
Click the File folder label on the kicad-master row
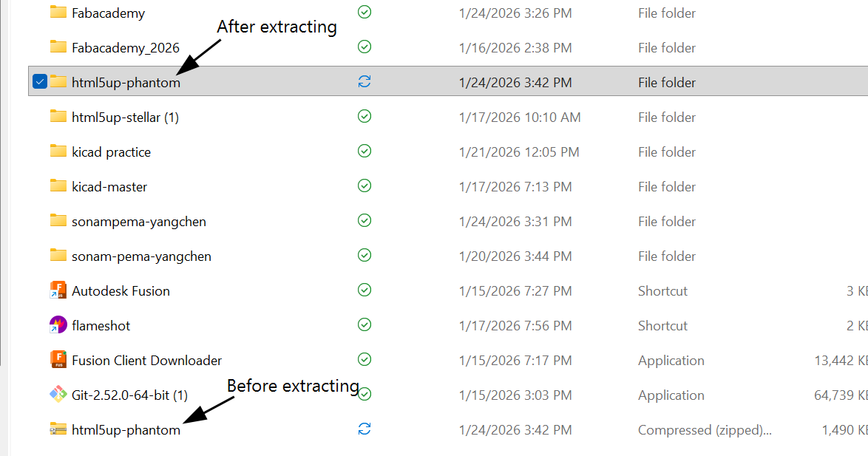point(666,186)
